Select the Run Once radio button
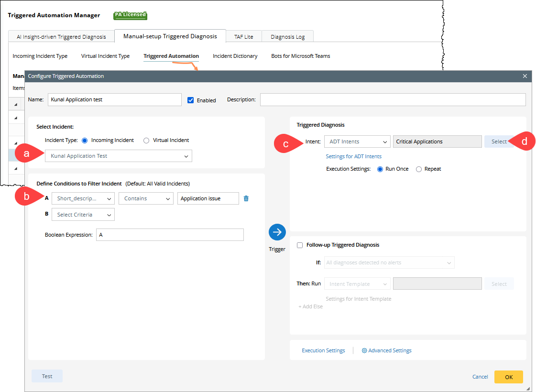The width and height of the screenshot is (536, 392). [381, 169]
